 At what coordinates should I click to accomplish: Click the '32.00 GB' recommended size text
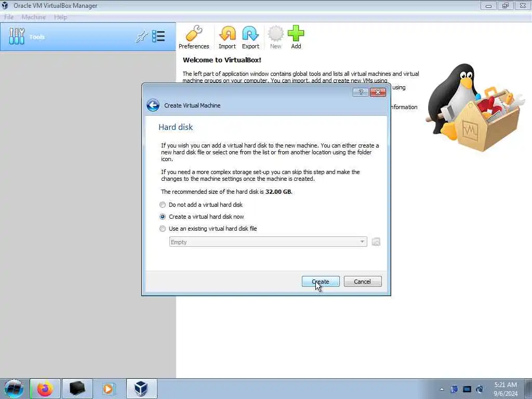pos(278,192)
